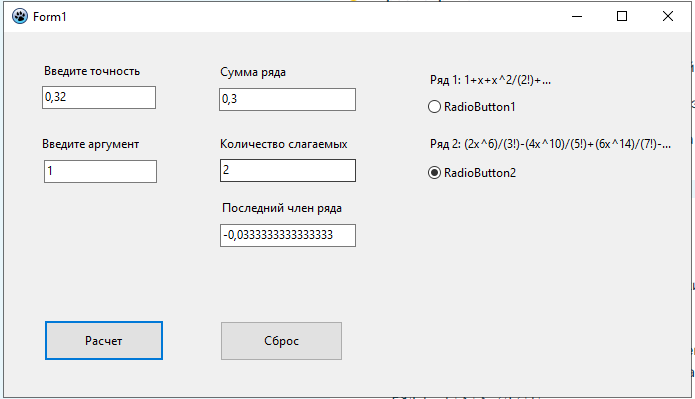Image resolution: width=695 pixels, height=399 pixels.
Task: Select RadioButton2 for series 2
Action: pos(472,173)
